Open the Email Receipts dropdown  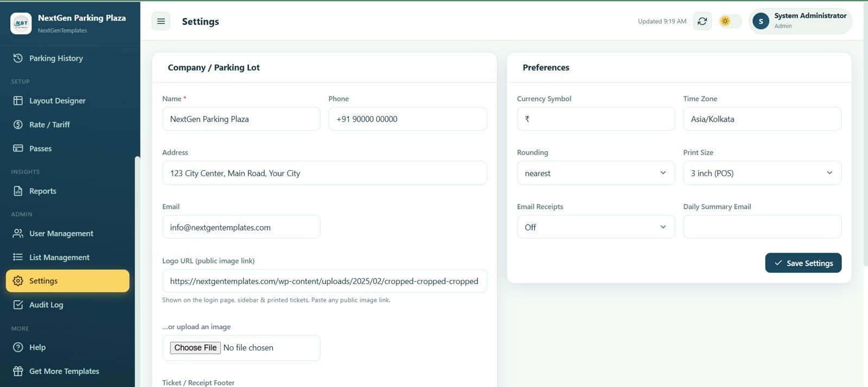point(596,227)
